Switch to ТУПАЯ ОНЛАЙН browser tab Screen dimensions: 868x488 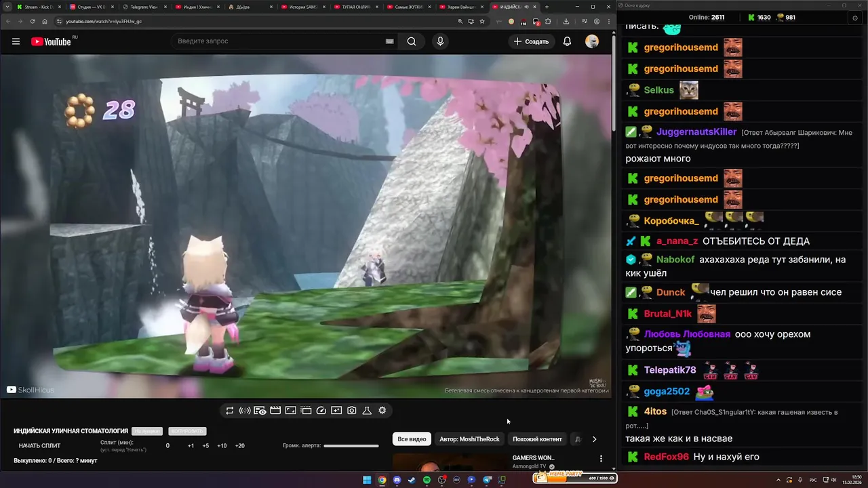pos(355,7)
